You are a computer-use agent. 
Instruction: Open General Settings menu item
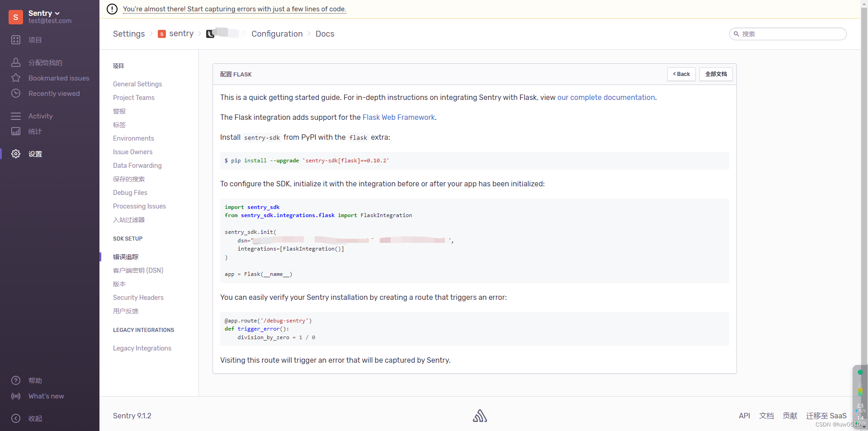pos(137,84)
